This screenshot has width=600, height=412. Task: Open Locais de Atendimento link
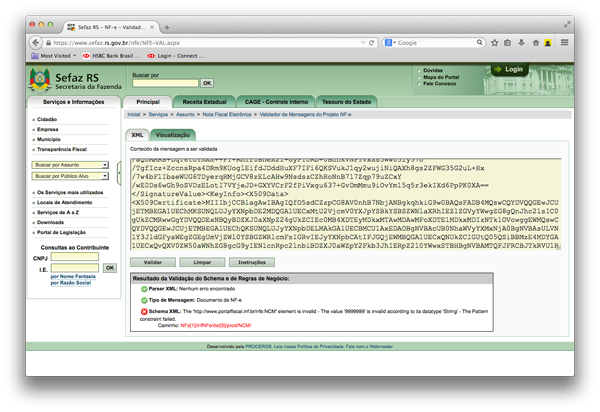click(x=64, y=202)
